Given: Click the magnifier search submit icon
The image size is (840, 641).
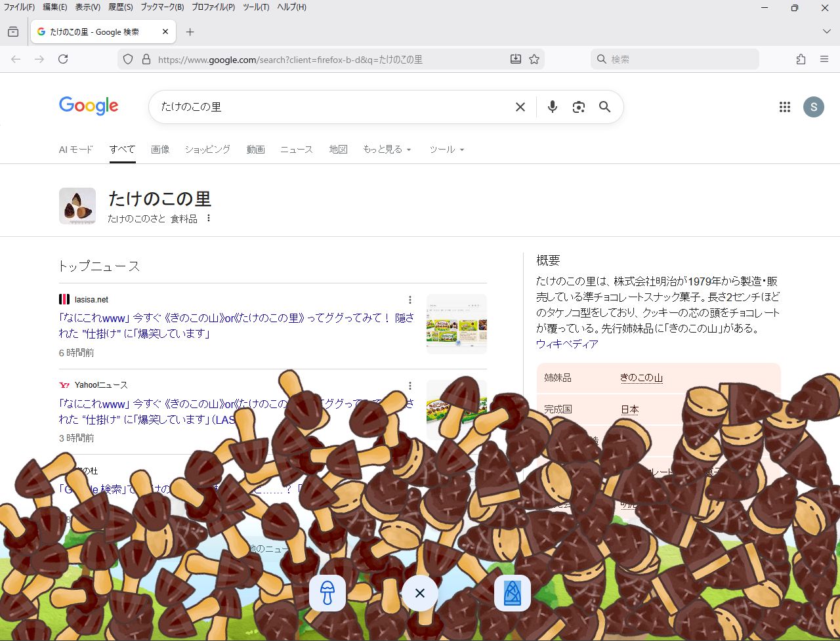Looking at the screenshot, I should coord(604,107).
